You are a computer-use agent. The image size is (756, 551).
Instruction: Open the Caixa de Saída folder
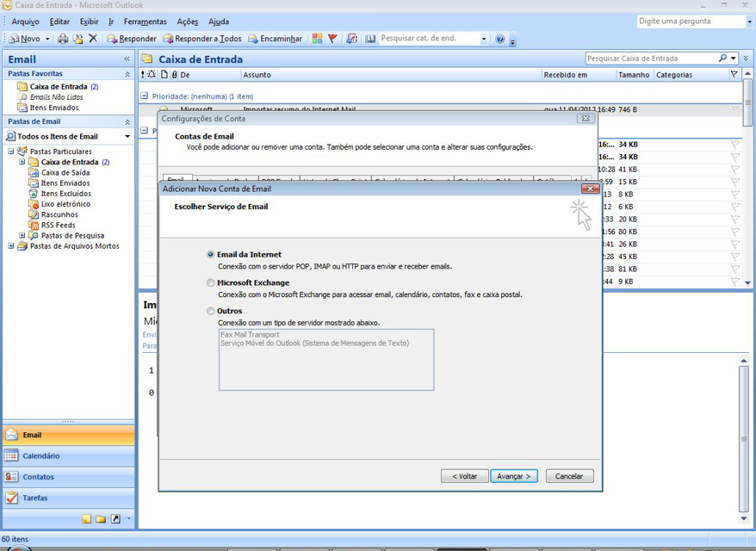click(x=65, y=172)
